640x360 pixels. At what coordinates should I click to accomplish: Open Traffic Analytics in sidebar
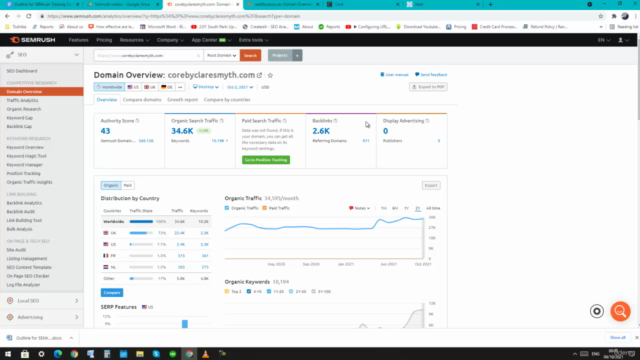[22, 100]
